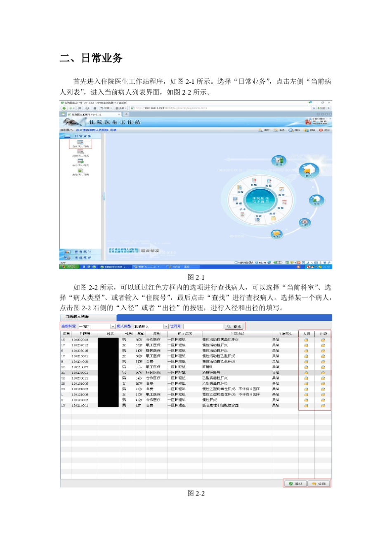Viewport: 392px width, 555px height.
Task: Click the 出院 segment in the wheel
Action: (x=240, y=189)
